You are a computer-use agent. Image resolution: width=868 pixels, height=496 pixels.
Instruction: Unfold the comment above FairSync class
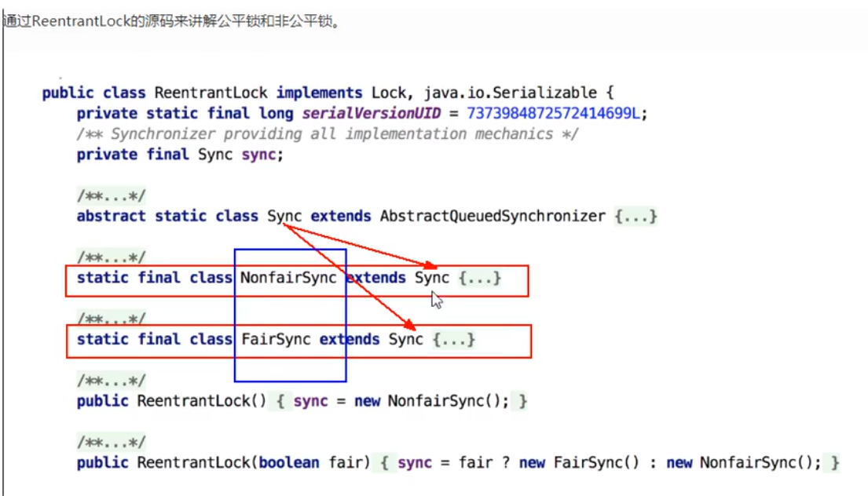pos(112,319)
